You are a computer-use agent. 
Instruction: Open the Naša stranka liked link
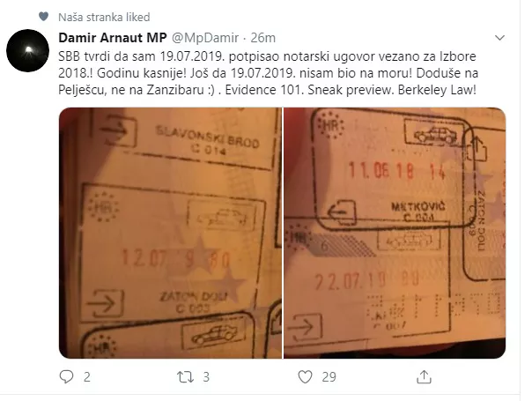[104, 17]
